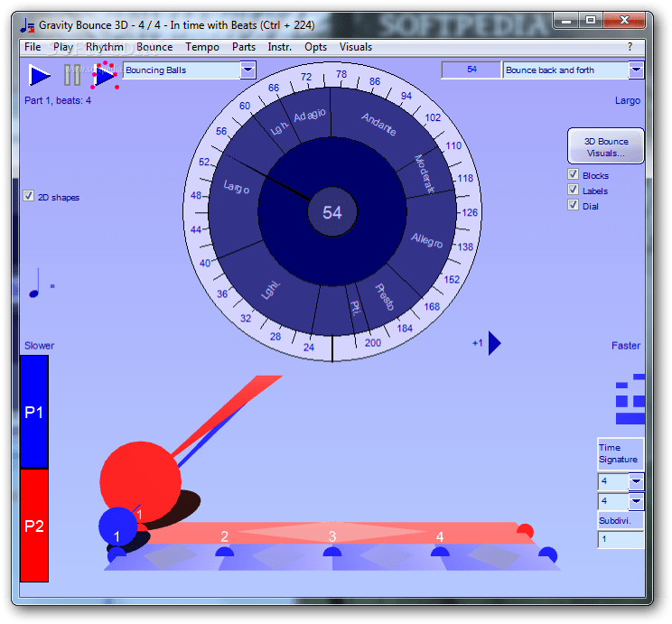Click beat marker 3 on the red track
The image size is (672, 624).
[x=332, y=536]
